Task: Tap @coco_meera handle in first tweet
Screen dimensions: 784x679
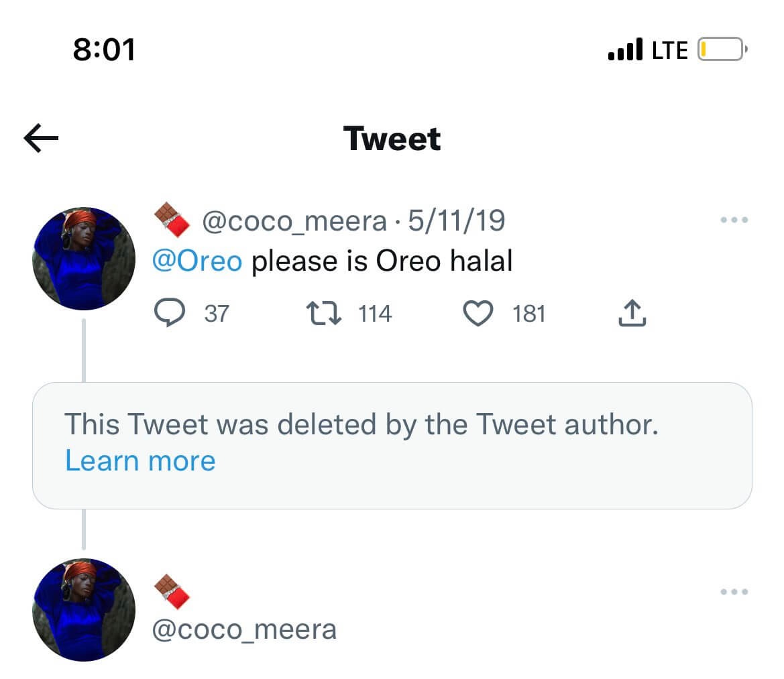Action: (x=294, y=220)
